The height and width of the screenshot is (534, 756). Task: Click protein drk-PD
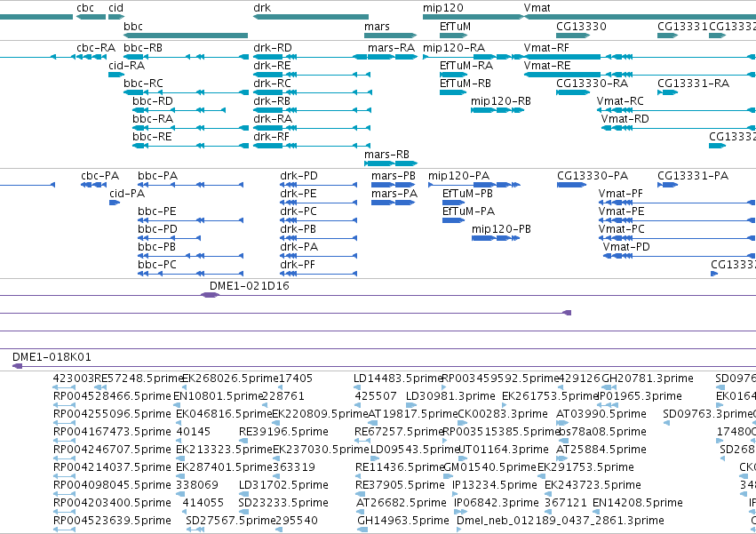point(298,176)
